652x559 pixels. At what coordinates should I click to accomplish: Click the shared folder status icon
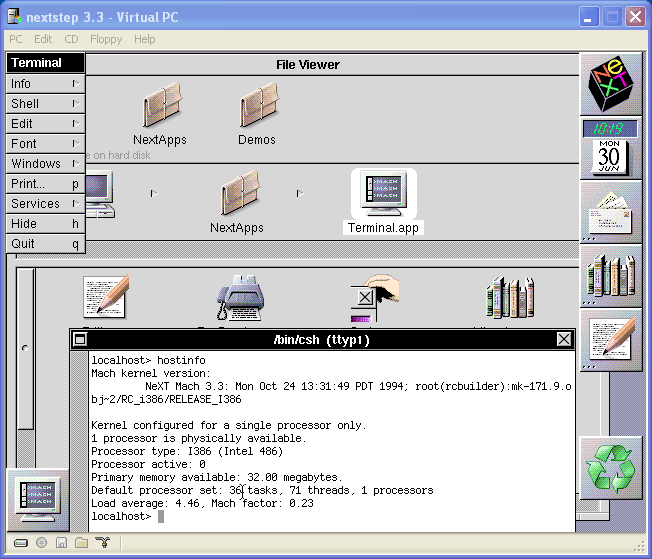[x=82, y=542]
